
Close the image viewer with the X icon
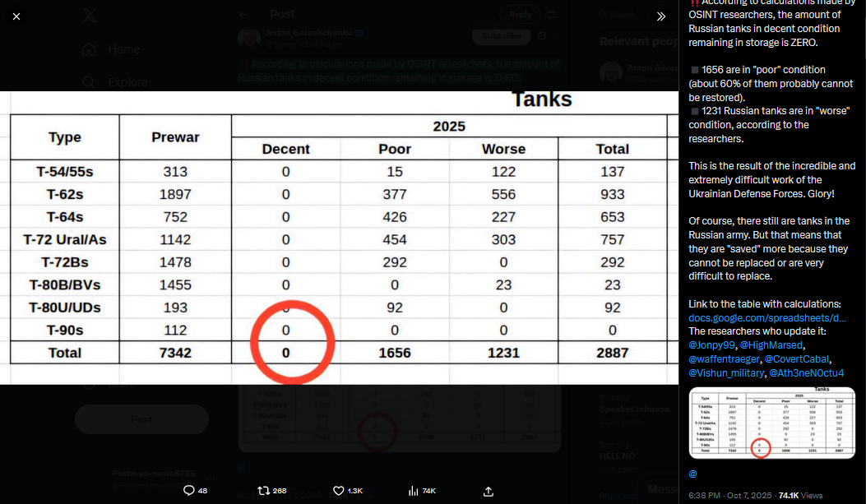pos(16,16)
